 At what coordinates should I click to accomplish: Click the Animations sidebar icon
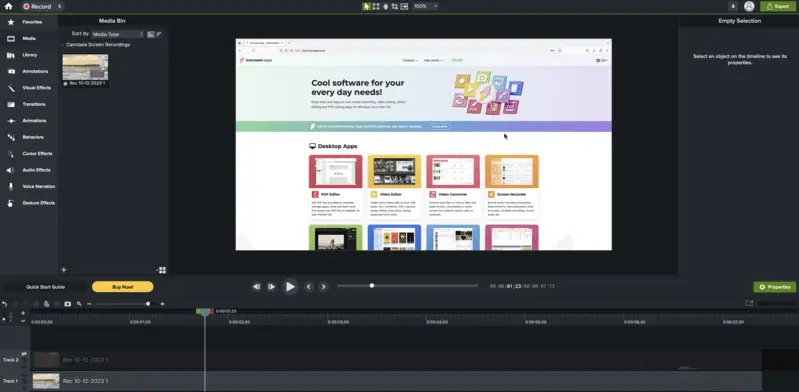tap(11, 121)
